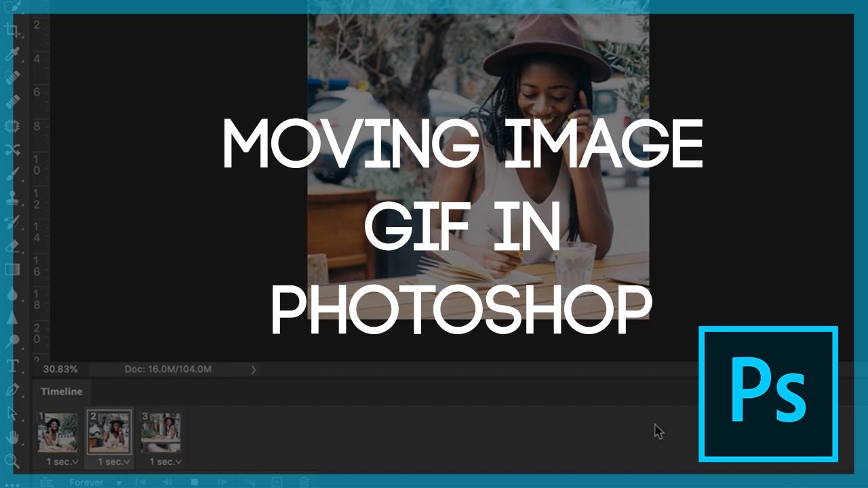Select the Pen tool
This screenshot has width=868, height=488.
click(12, 390)
